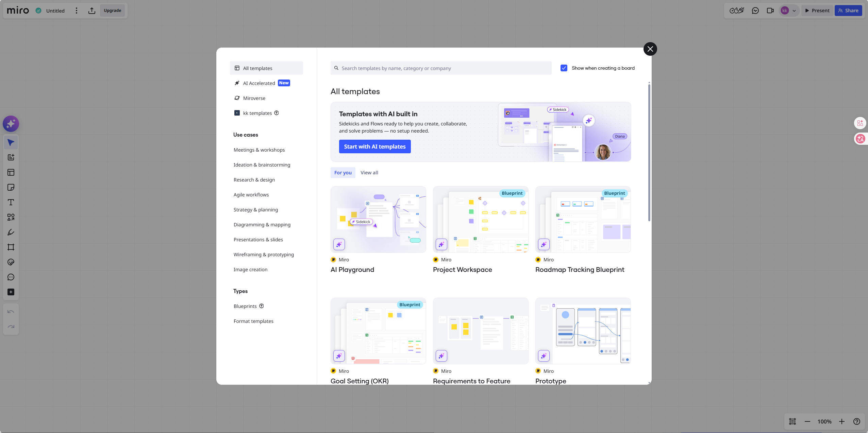Click the Share button
Viewport: 868px width, 433px height.
point(848,11)
